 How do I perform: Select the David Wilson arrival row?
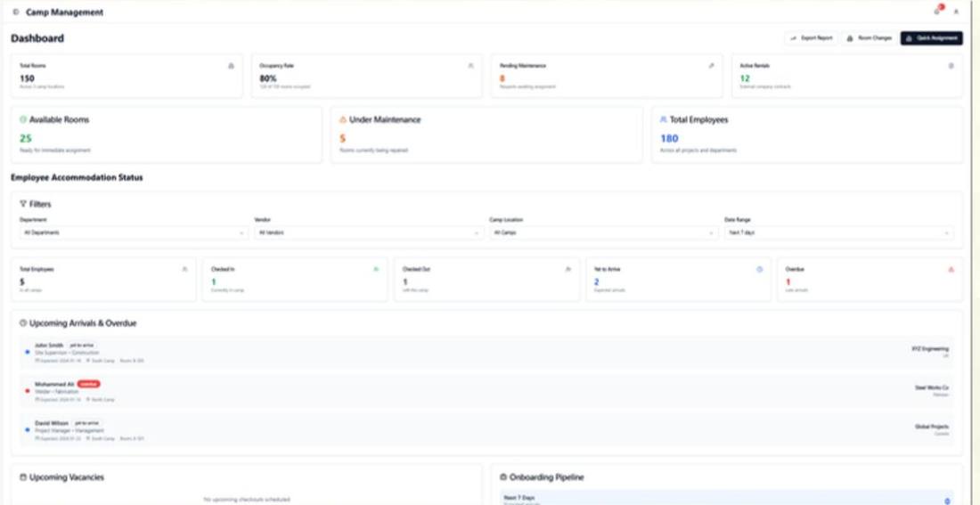[486, 430]
